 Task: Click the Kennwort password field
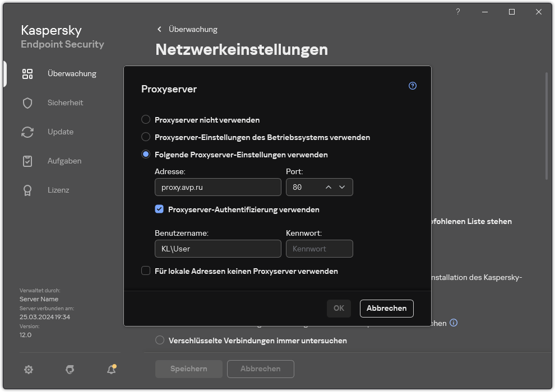coord(320,248)
